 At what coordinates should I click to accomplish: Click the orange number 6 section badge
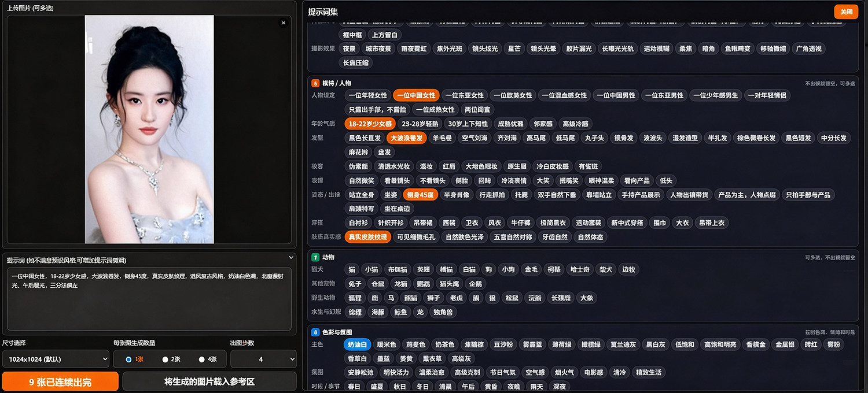(315, 83)
